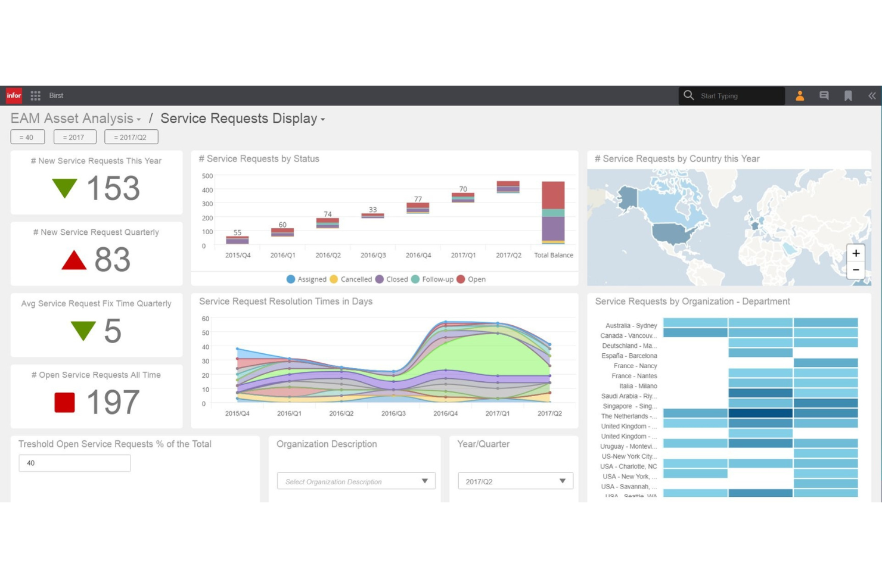Click the 153 new requests value

point(113,188)
